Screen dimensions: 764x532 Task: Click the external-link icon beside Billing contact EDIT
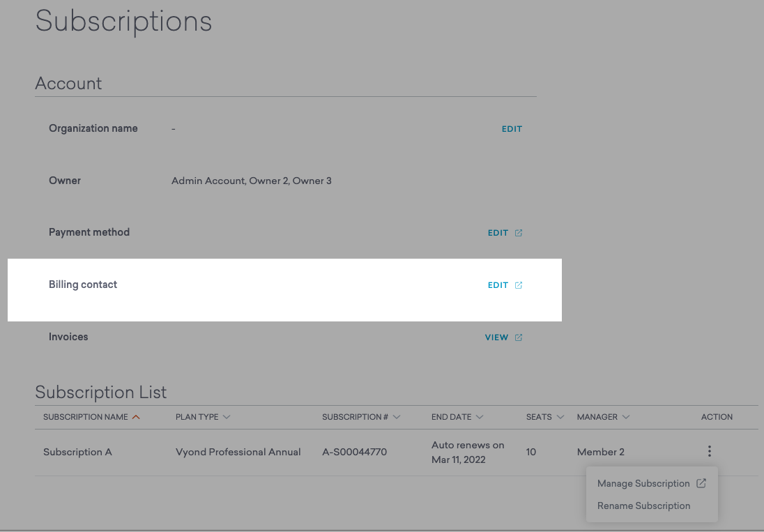click(x=518, y=284)
